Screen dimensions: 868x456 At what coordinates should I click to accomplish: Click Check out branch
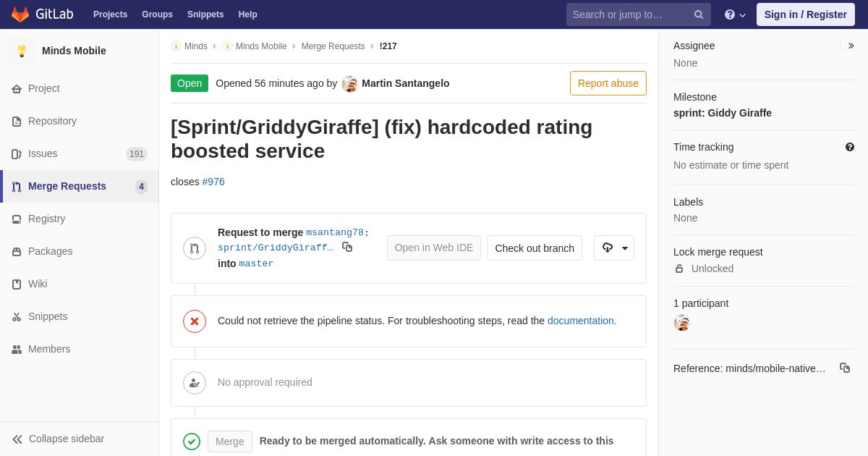point(535,248)
